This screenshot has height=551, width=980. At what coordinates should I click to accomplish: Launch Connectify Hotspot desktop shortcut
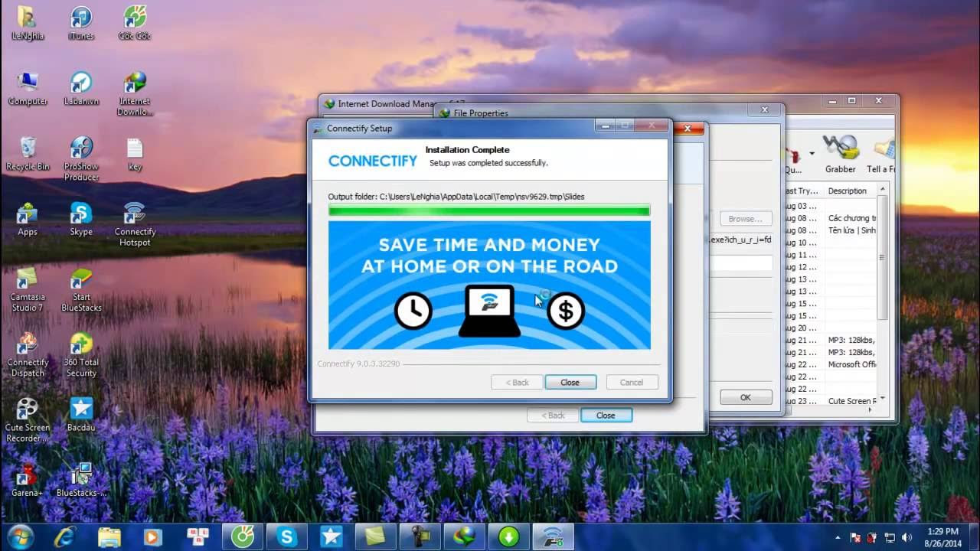135,224
